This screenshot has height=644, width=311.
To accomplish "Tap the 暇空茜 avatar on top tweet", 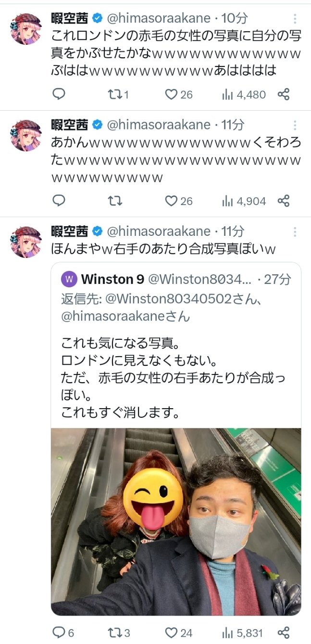I will 26,29.
